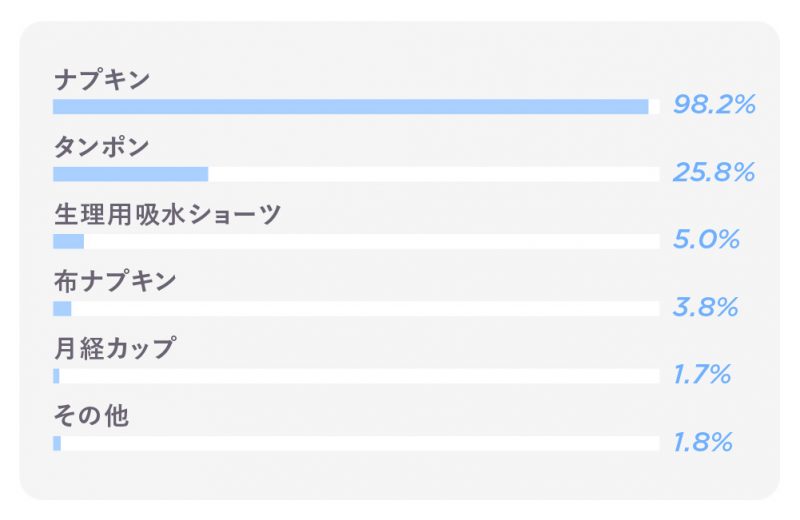Click the 生理用吸水ショーツ blue bar
This screenshot has width=800, height=520.
click(68, 241)
